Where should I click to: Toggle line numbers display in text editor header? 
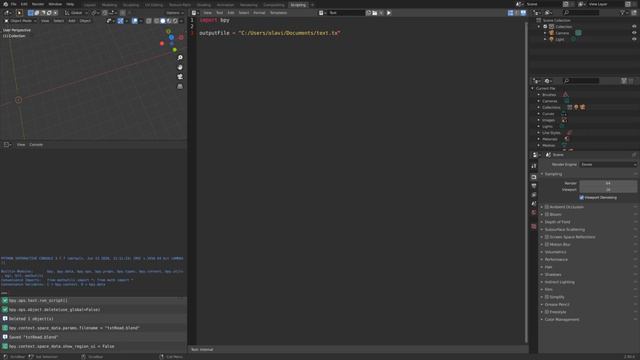[x=511, y=13]
